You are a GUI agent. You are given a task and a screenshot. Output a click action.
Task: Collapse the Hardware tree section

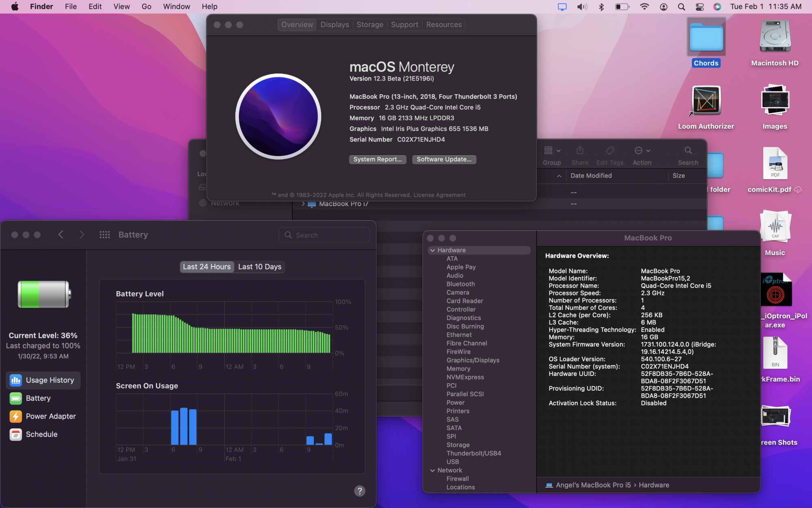tap(432, 250)
